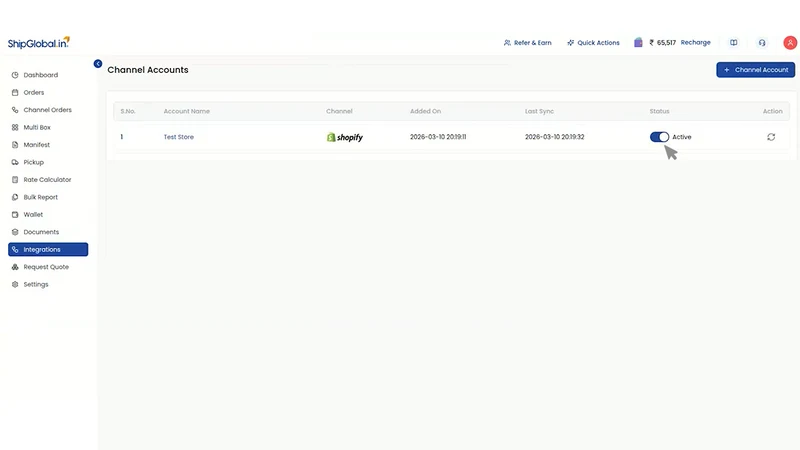Click the Dashboard clock icon
The height and width of the screenshot is (450, 800).
click(x=15, y=75)
